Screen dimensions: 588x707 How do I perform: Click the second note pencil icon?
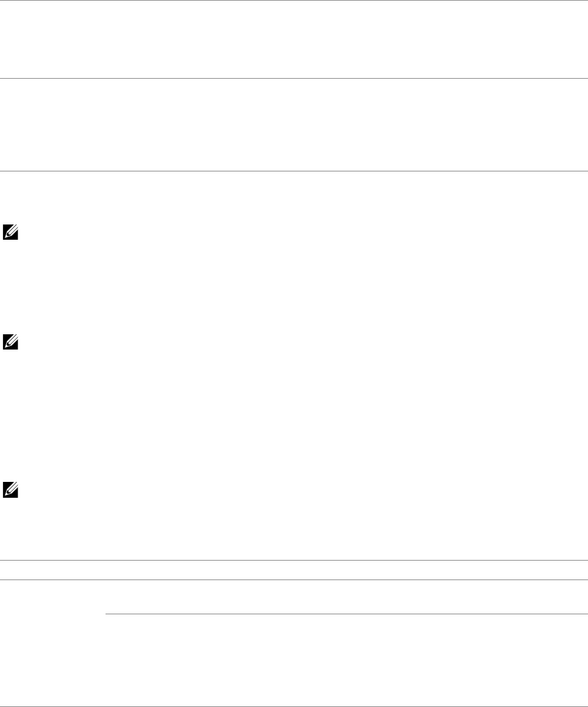pos(10,343)
